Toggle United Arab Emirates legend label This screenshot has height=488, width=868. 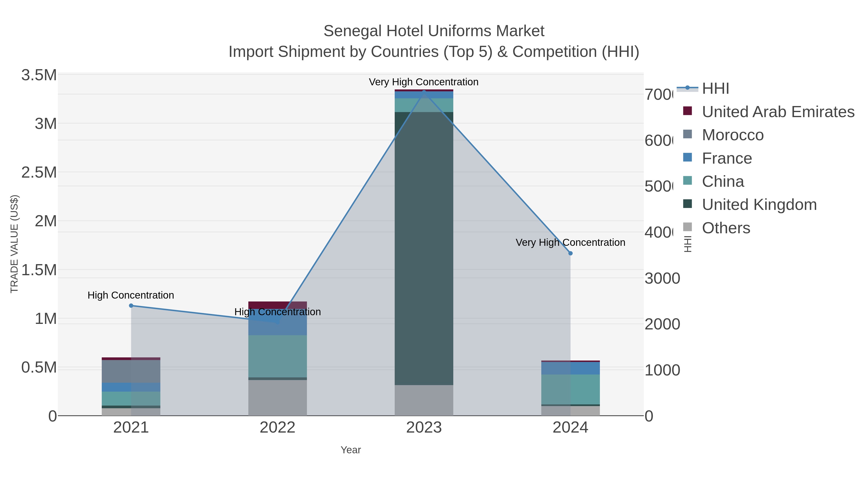point(778,112)
